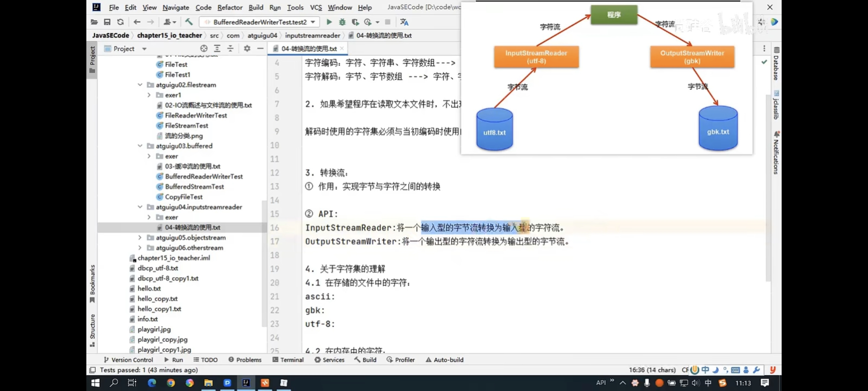Image resolution: width=868 pixels, height=391 pixels.
Task: Toggle the Project tool window stripe
Action: point(92,59)
